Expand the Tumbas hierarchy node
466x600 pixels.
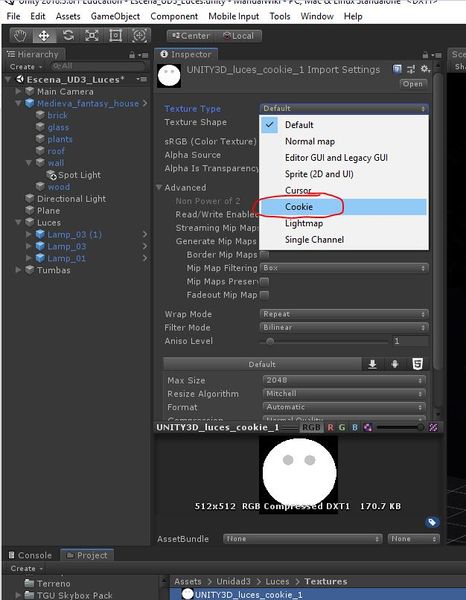[x=18, y=270]
